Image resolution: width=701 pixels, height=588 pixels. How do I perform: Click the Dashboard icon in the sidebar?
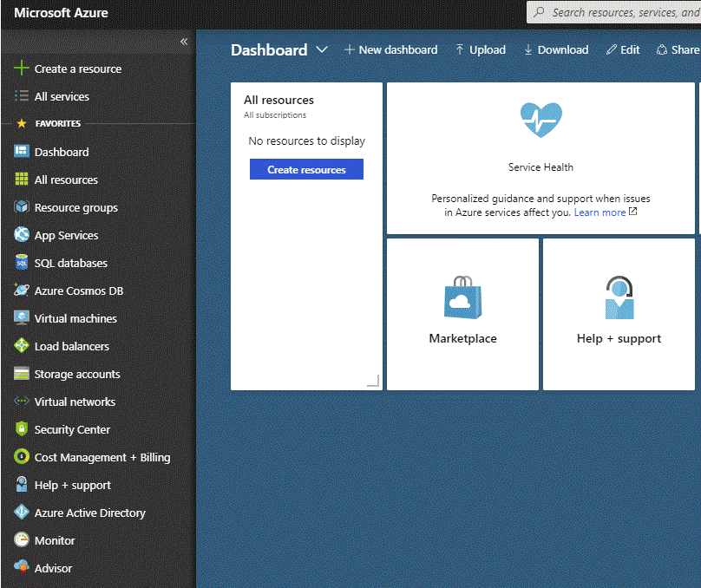click(22, 152)
